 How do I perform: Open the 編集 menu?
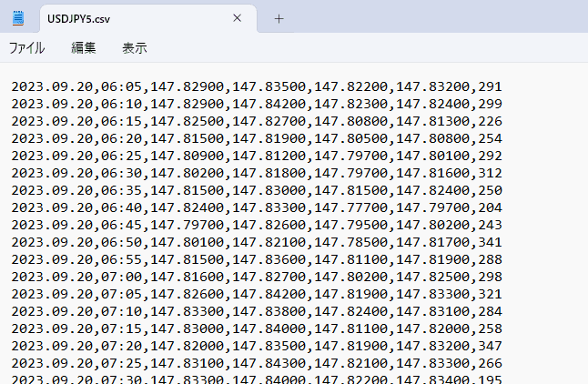84,47
